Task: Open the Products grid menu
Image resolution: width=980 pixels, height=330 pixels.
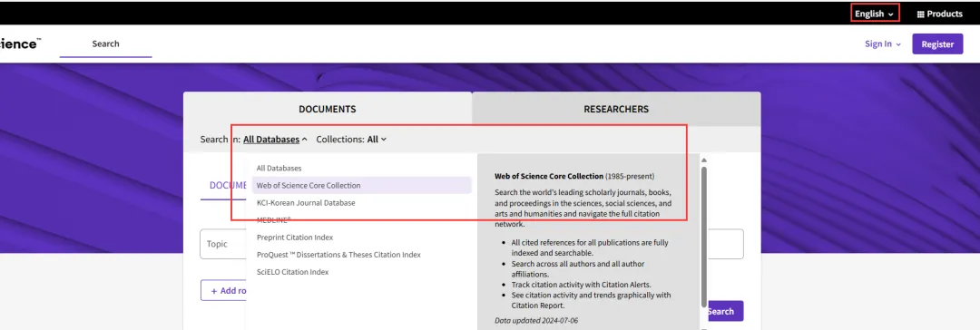Action: [x=939, y=14]
